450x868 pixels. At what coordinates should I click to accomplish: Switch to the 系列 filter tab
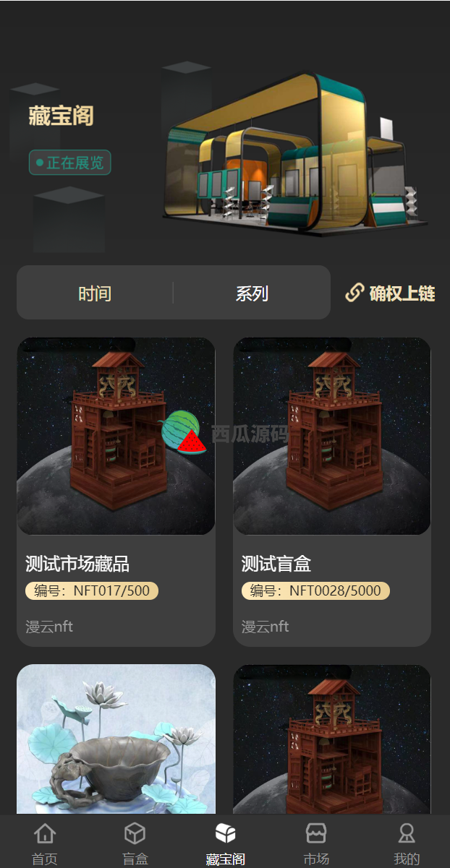pyautogui.click(x=252, y=293)
